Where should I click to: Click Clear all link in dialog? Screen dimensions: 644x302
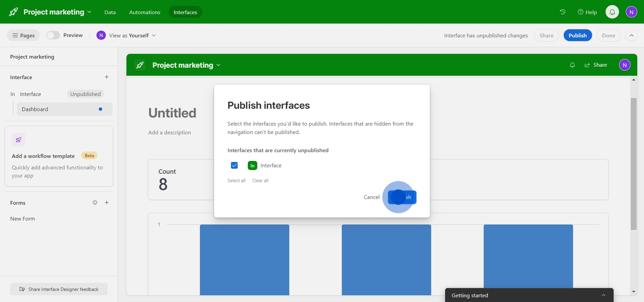pyautogui.click(x=260, y=181)
